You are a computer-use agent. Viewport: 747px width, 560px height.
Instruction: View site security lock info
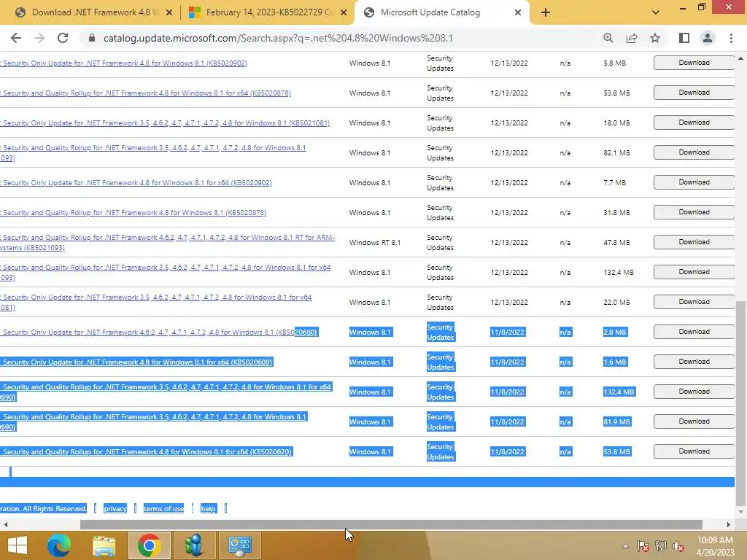[92, 38]
